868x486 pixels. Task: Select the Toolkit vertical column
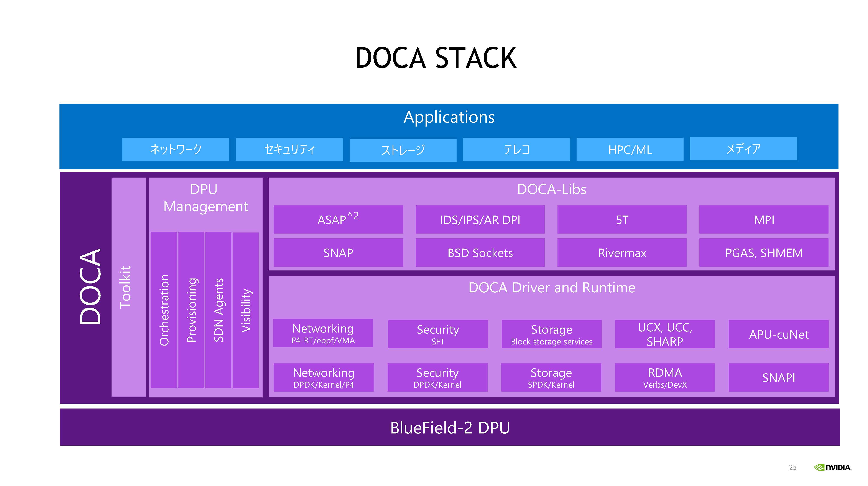[128, 287]
